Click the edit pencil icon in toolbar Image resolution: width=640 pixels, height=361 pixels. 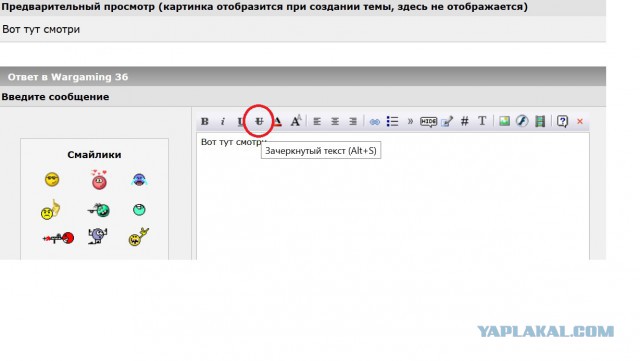click(447, 121)
